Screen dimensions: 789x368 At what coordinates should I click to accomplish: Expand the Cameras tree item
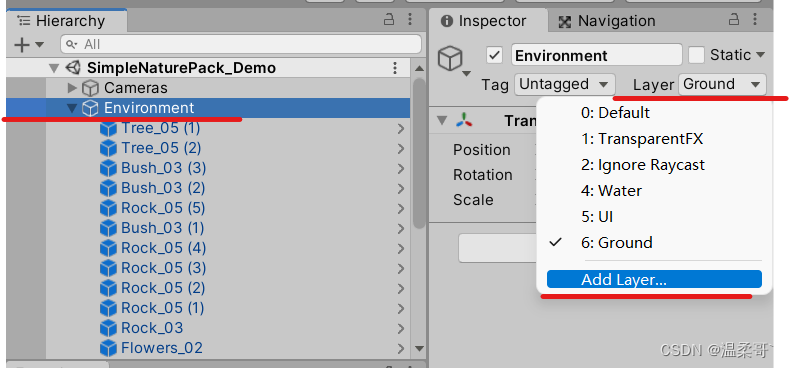pos(72,88)
